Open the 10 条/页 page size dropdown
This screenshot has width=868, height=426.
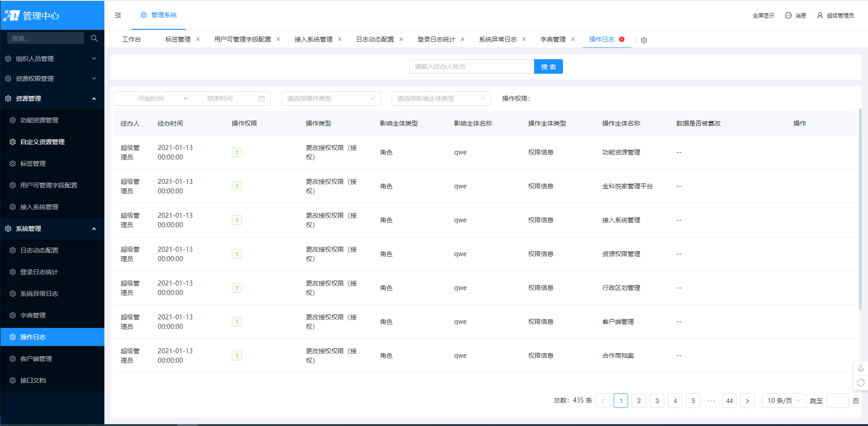[784, 401]
